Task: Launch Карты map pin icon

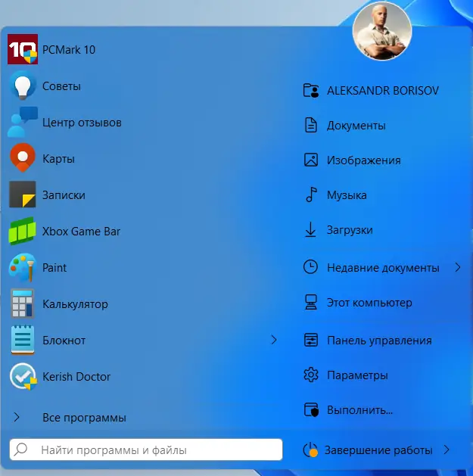Action: (23, 158)
